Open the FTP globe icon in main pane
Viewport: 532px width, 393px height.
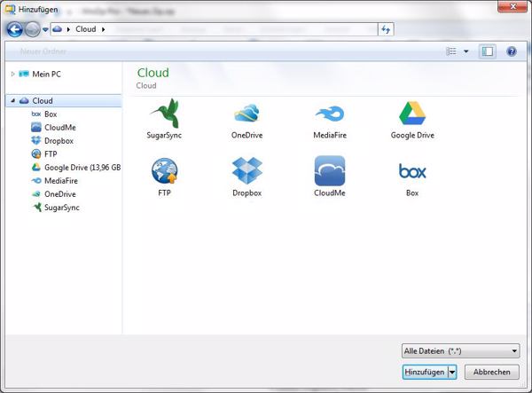(x=165, y=170)
